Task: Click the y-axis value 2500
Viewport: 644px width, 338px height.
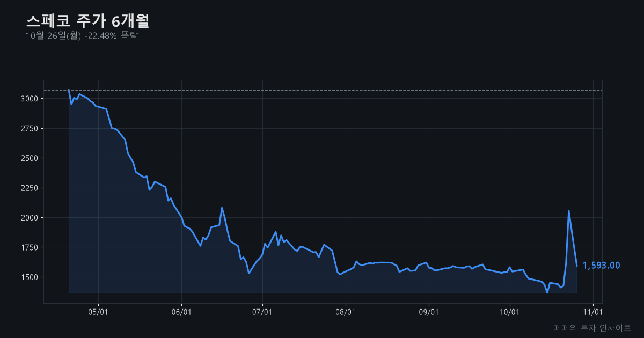Action: (29, 158)
